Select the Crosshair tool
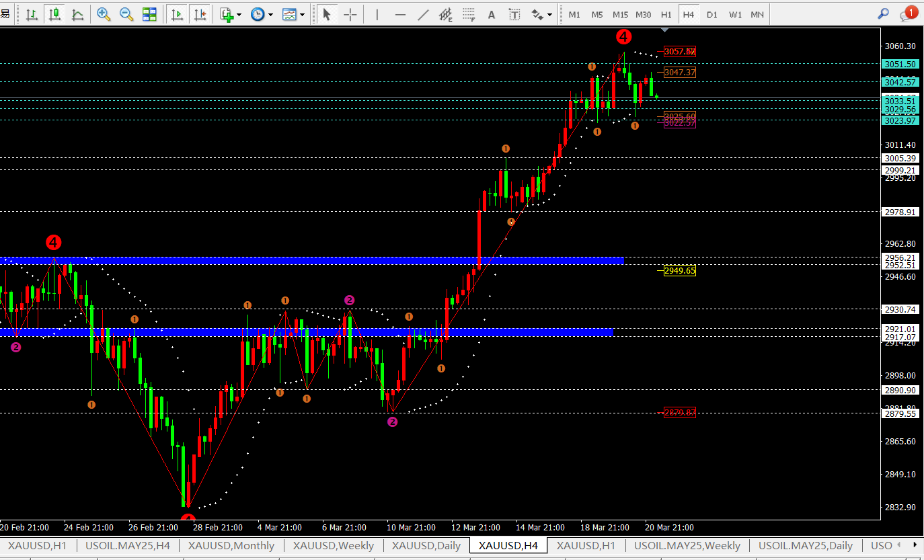 (x=350, y=14)
